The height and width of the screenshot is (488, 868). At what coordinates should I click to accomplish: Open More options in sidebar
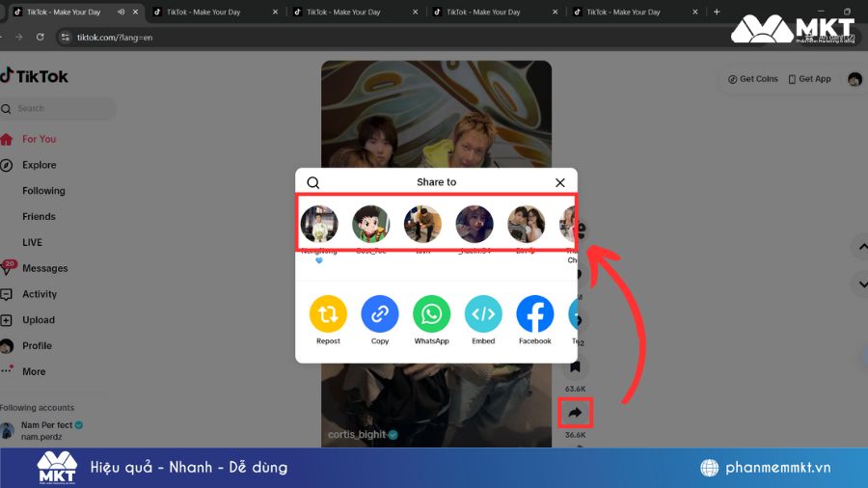coord(34,371)
